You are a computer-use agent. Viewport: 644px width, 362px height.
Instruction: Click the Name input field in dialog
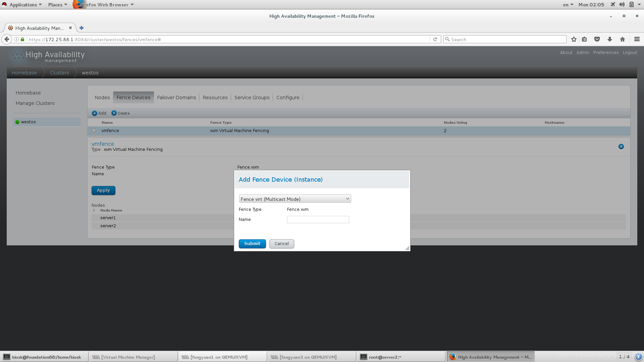click(x=318, y=220)
